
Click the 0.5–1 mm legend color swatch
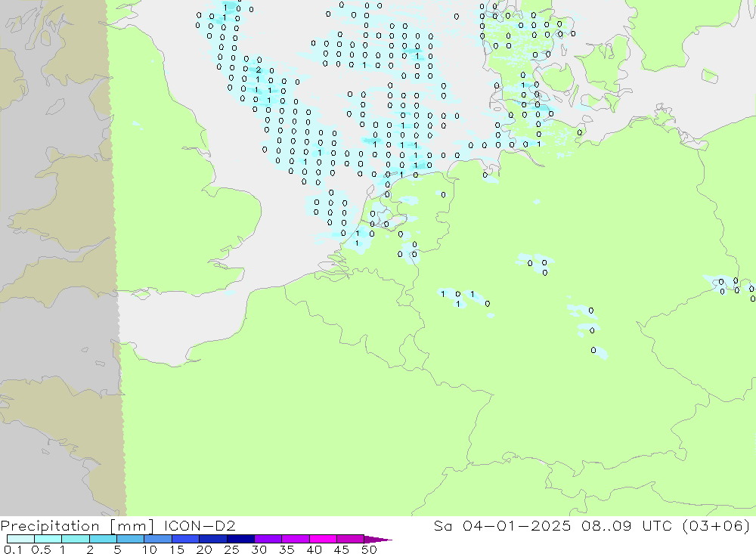point(48,539)
